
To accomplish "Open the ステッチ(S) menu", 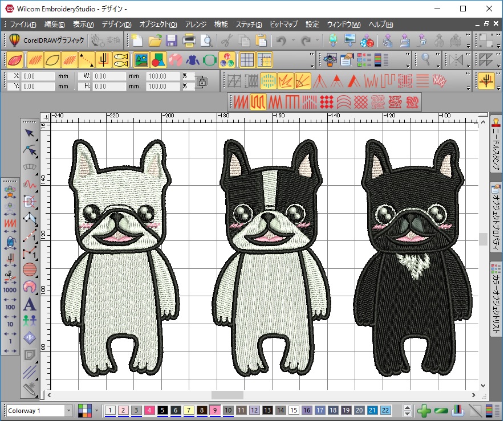I will point(249,24).
